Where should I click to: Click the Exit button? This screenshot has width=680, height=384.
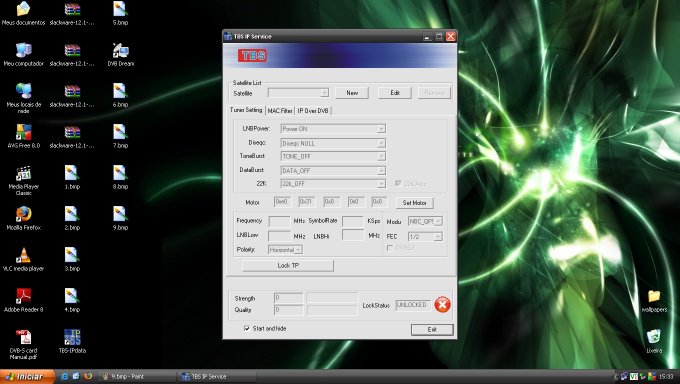point(432,329)
